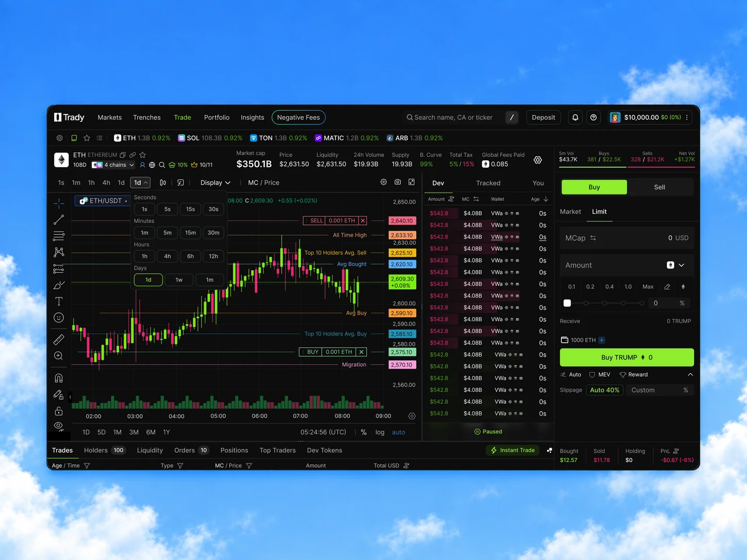Viewport: 747px width, 560px height.
Task: Click the search magnifier beside globe icon
Action: 162,165
